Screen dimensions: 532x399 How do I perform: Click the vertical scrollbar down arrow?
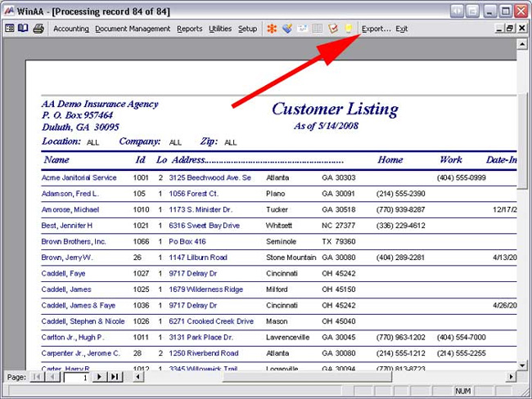522,365
